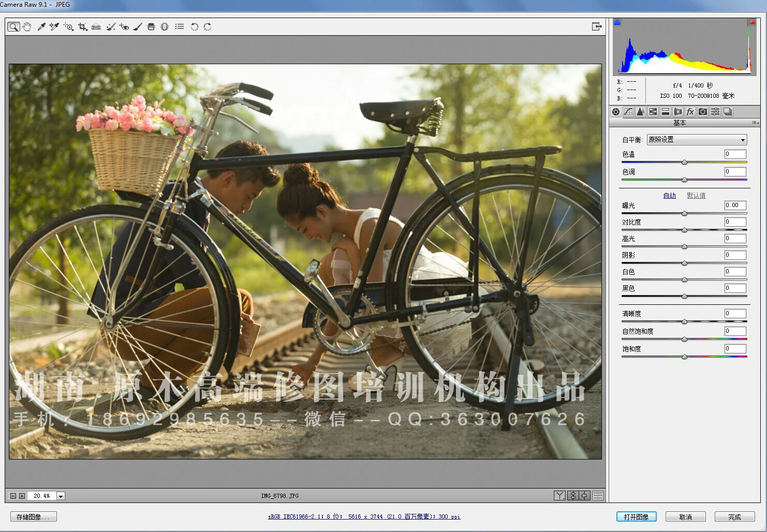Rotate image counterclockwise

(195, 27)
